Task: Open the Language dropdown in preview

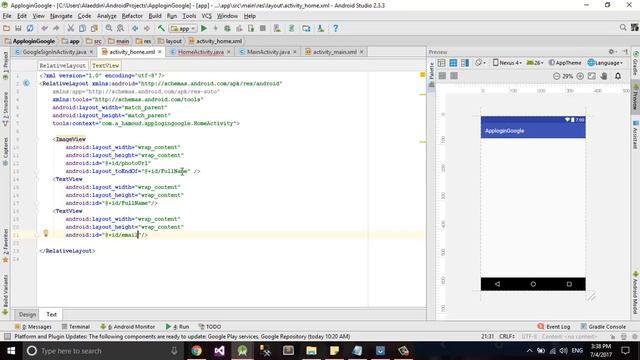Action: pos(605,62)
